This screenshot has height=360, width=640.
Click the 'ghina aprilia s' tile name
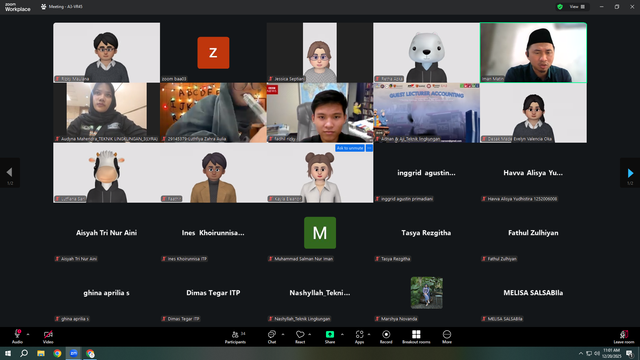click(x=107, y=293)
